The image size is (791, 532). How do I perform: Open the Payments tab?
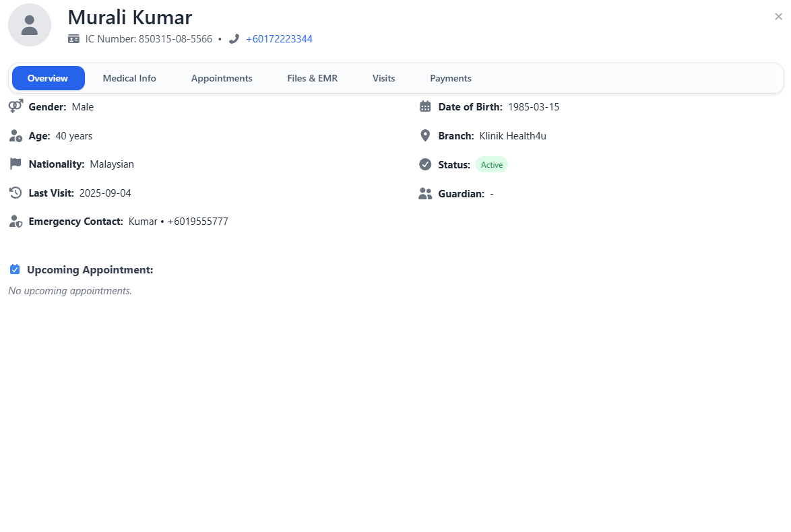coord(450,78)
